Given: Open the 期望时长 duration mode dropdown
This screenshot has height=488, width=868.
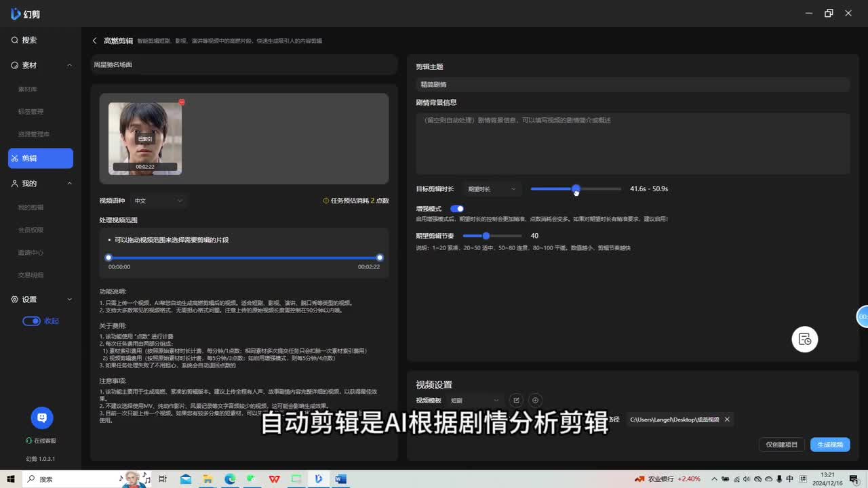Looking at the screenshot, I should tap(492, 189).
